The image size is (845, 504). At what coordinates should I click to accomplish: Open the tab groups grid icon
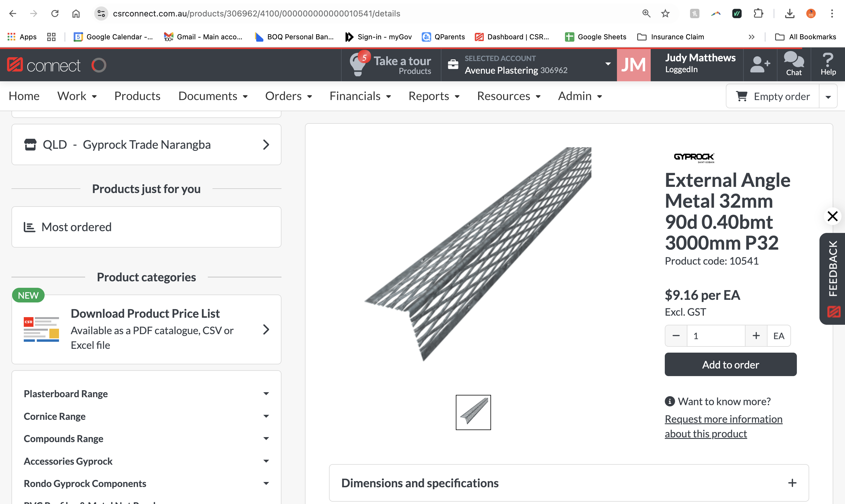(x=51, y=37)
